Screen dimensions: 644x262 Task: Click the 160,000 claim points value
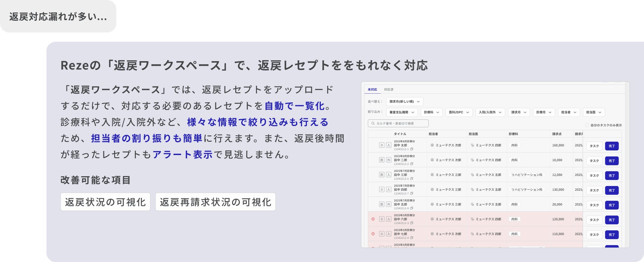558,145
